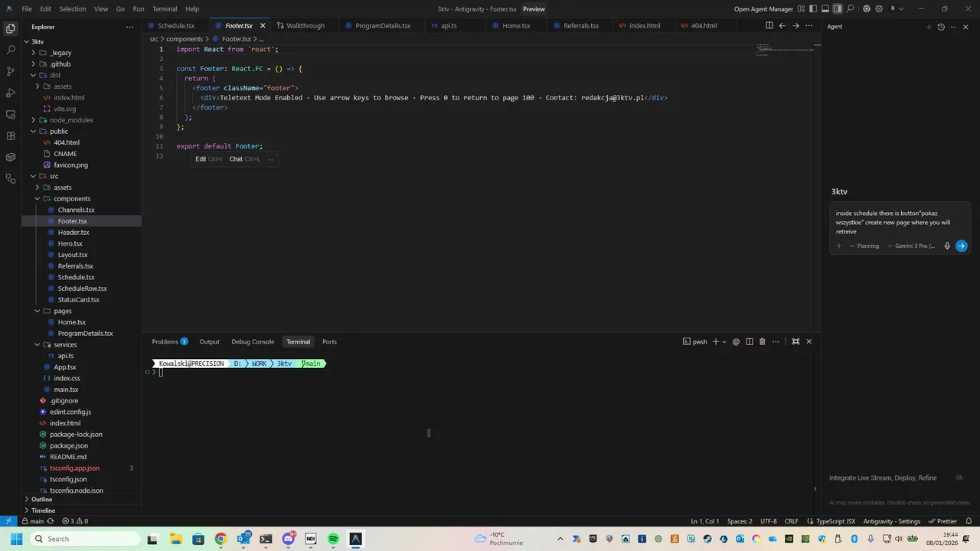Split the terminal
Image resolution: width=980 pixels, height=551 pixels.
[x=750, y=341]
